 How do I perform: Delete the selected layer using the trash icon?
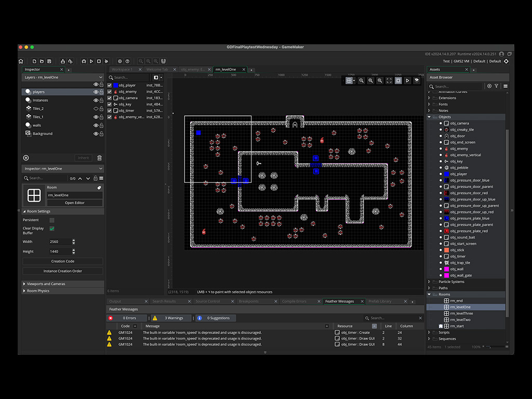coord(100,158)
